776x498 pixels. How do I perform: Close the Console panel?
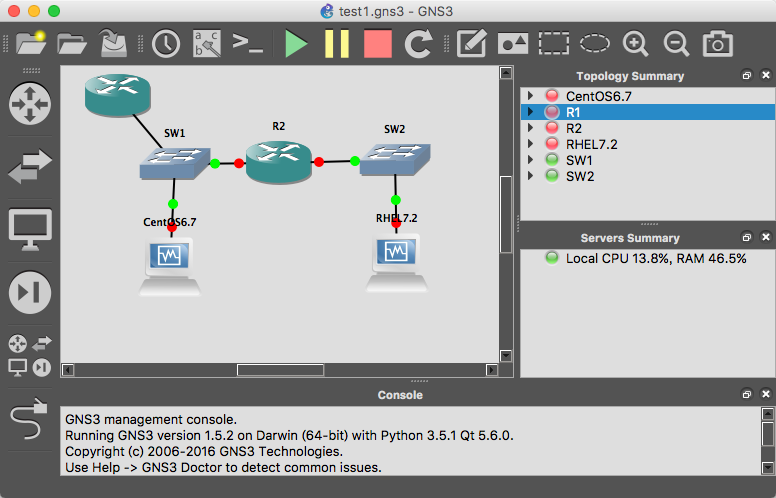766,394
